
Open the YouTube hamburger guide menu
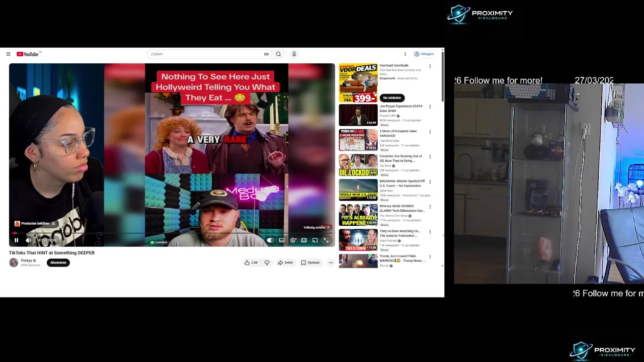pyautogui.click(x=8, y=54)
